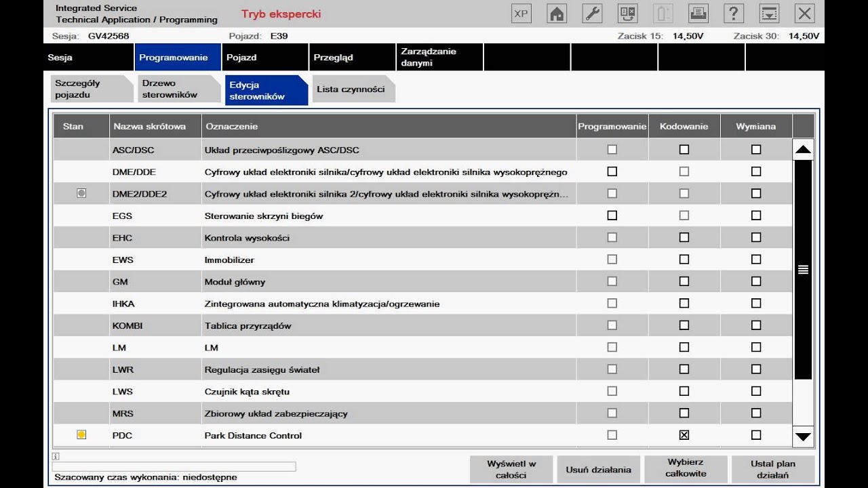The width and height of the screenshot is (868, 488).
Task: Tick Wymiana checkbox for GM
Action: [756, 281]
